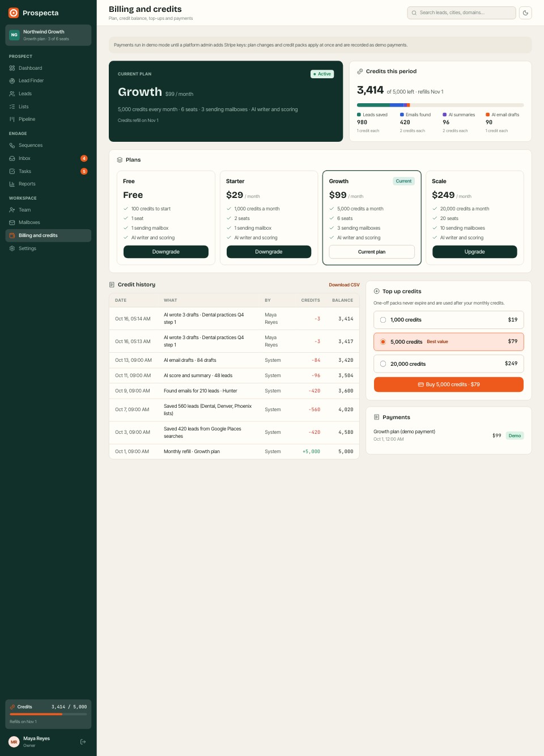Select the Billing and credits nav item
The image size is (544, 756).
48,235
